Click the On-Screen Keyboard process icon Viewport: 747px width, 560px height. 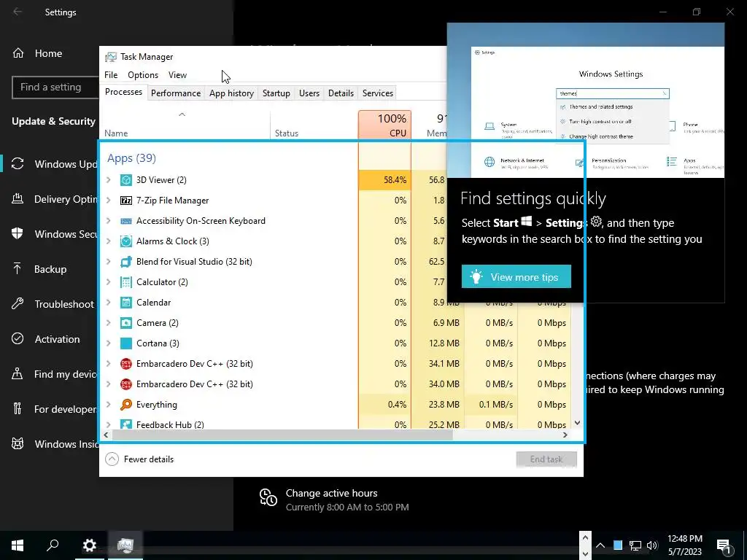125,221
